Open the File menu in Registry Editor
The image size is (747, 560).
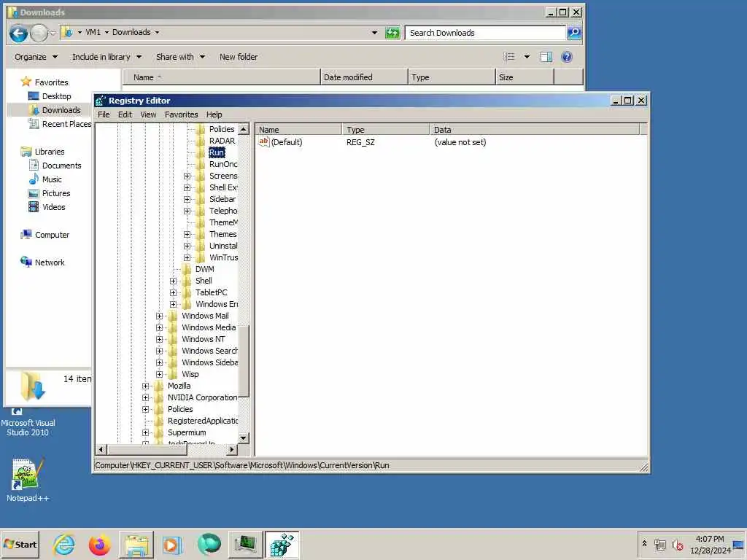coord(104,114)
